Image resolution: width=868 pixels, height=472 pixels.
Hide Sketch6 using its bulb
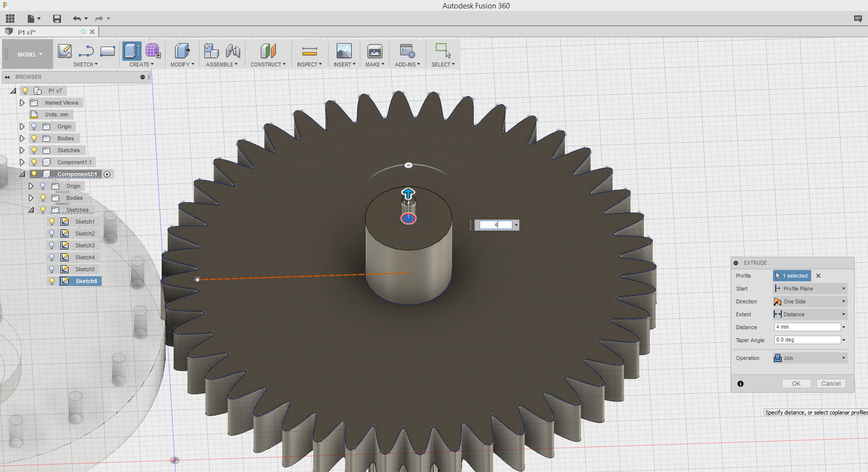point(52,282)
